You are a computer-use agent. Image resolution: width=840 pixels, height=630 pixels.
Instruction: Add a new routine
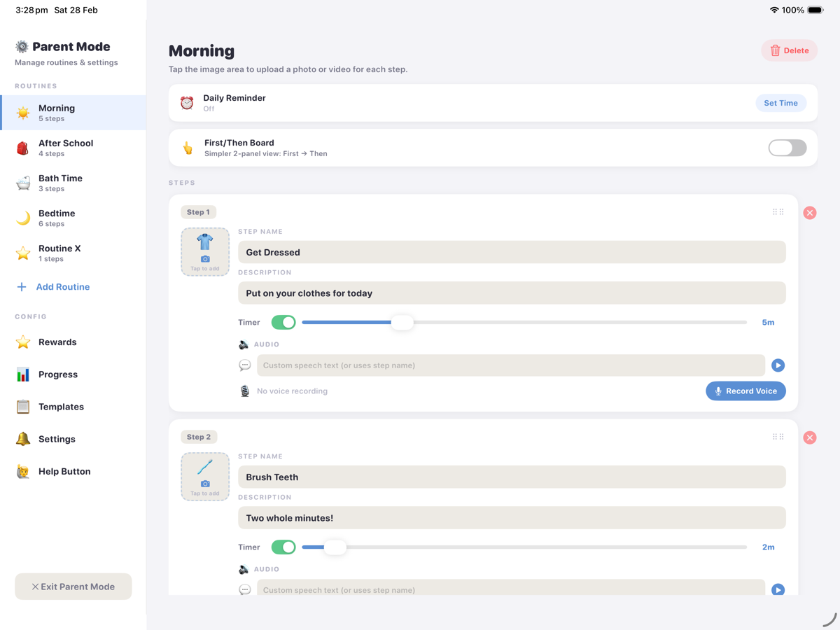click(x=53, y=287)
